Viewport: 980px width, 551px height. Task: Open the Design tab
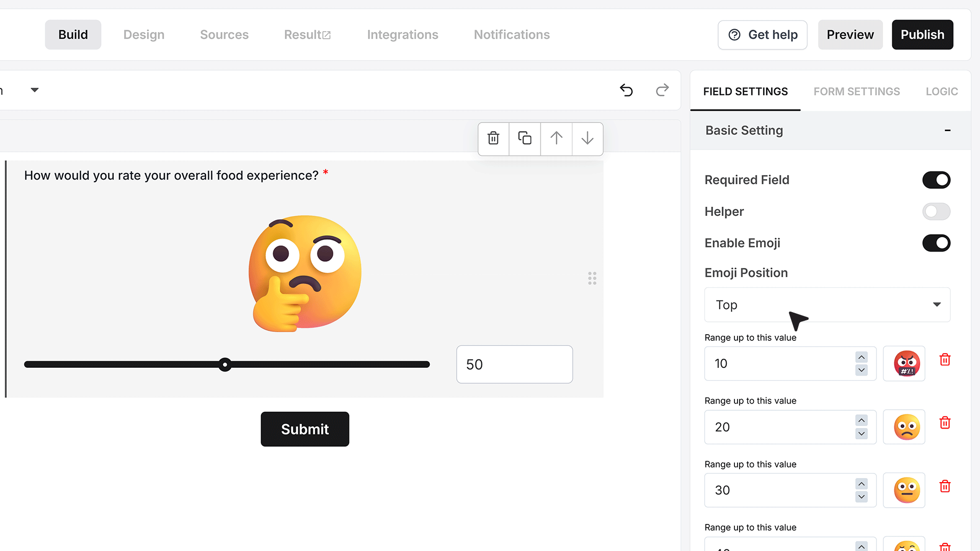click(144, 35)
